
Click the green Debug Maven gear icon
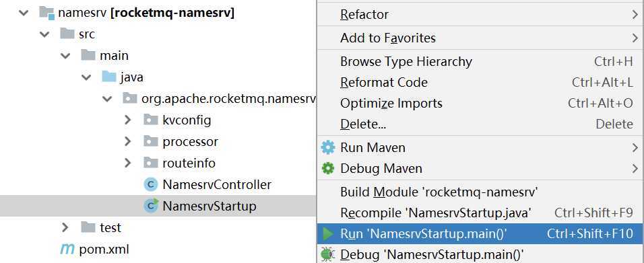tap(328, 168)
